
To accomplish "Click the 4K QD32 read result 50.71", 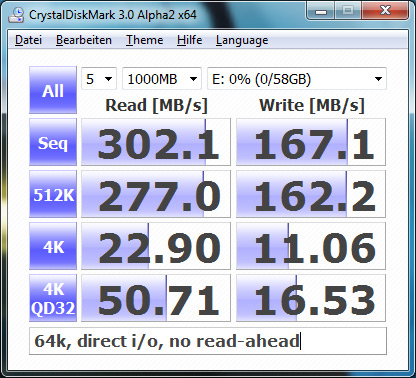I will (x=156, y=298).
